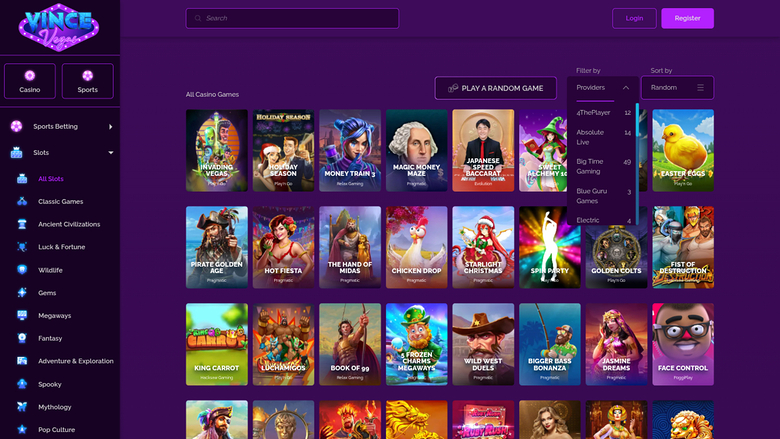Click the Megaways icon

point(22,315)
